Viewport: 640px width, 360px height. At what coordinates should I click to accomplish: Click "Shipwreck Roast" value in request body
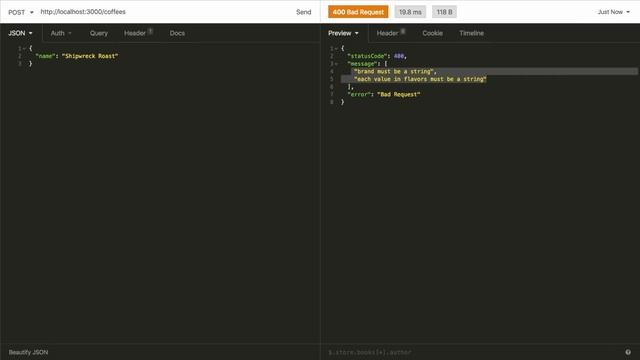tap(90, 56)
